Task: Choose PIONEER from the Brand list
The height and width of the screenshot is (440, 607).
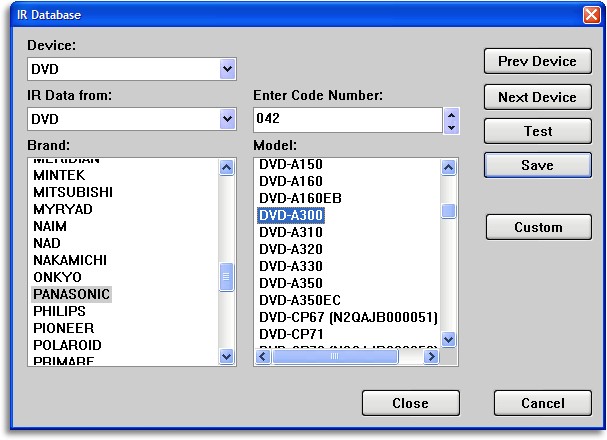Action: click(63, 328)
